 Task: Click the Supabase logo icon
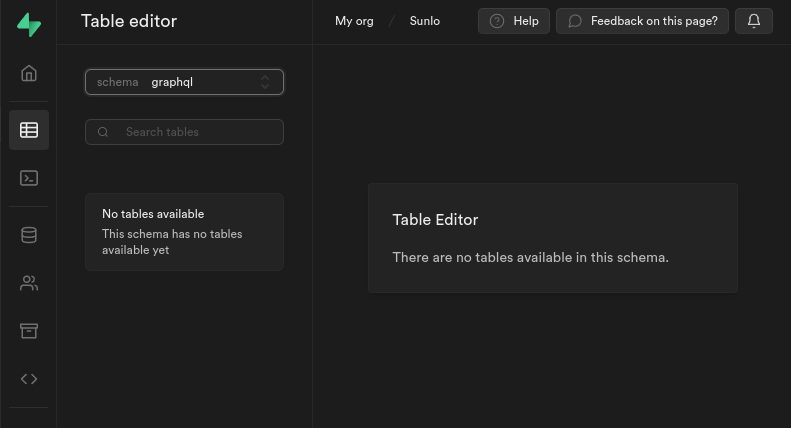(x=29, y=24)
